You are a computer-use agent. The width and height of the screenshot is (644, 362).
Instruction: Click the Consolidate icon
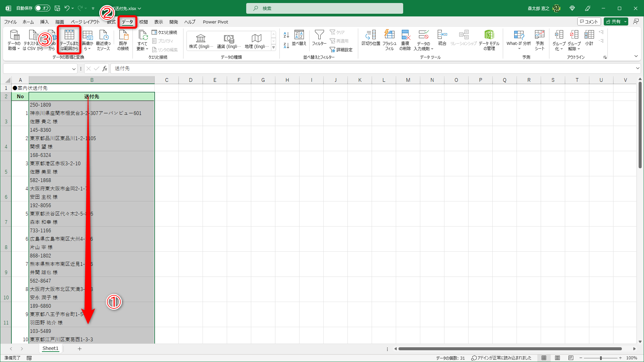442,35
